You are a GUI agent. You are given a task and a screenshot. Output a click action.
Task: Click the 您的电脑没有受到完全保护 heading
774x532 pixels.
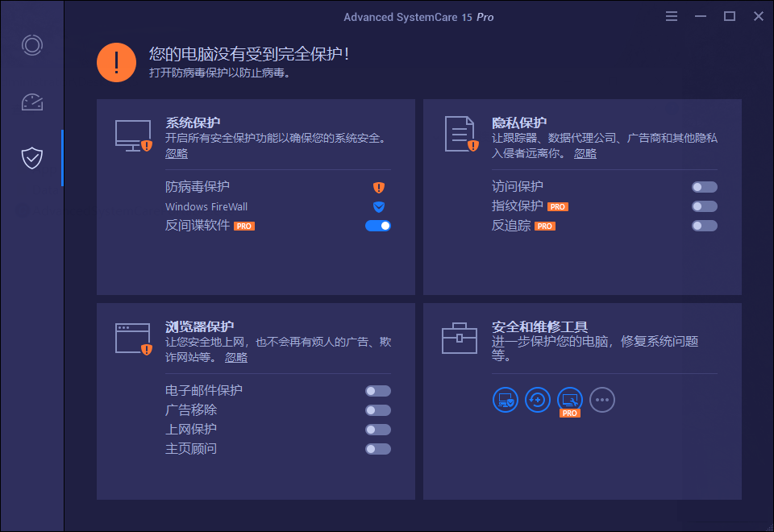point(249,54)
